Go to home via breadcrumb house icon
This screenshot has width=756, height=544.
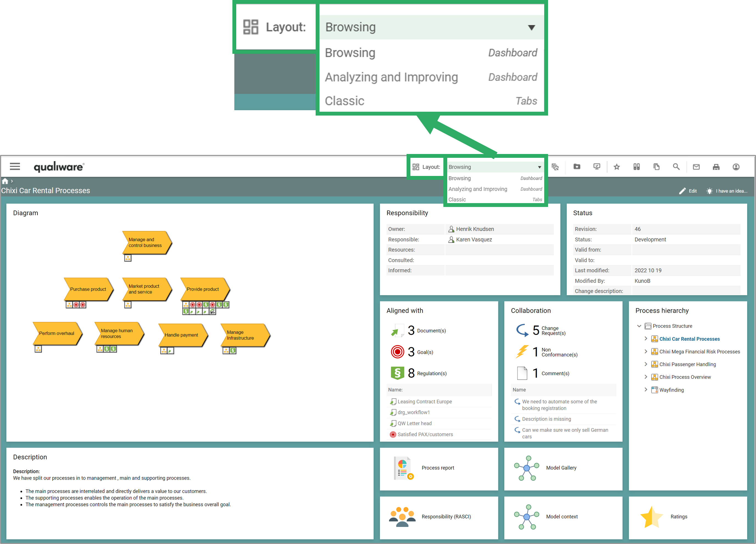[x=5, y=181]
